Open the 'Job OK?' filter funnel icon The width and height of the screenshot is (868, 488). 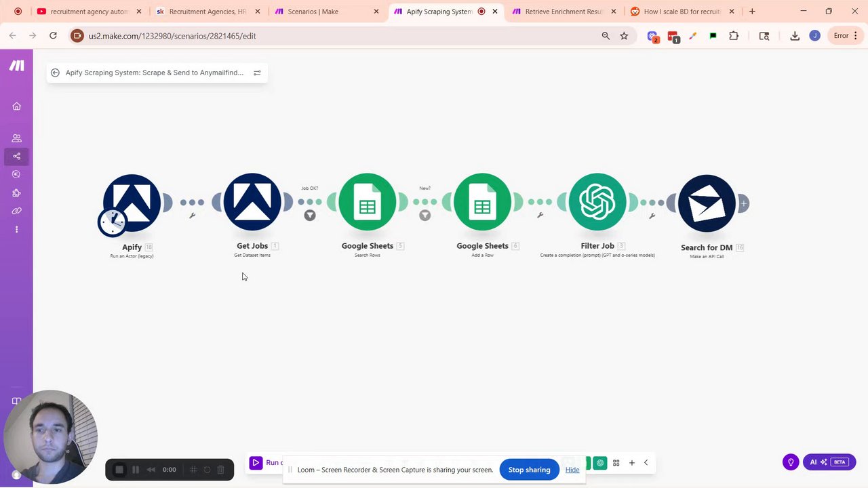tap(310, 216)
